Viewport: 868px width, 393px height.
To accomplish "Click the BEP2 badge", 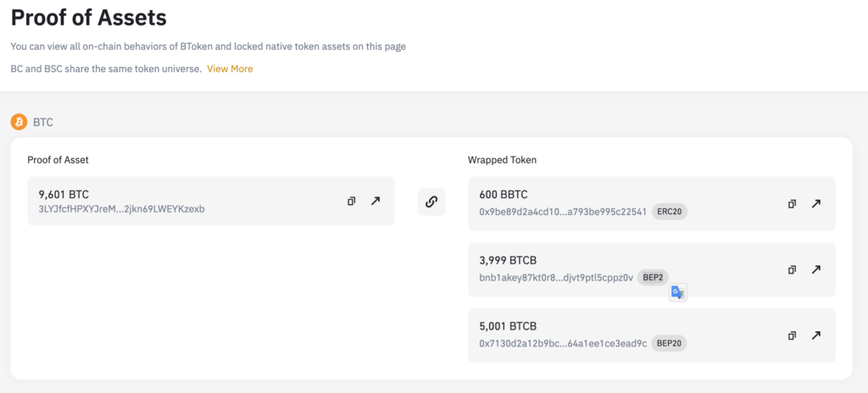I will (653, 277).
